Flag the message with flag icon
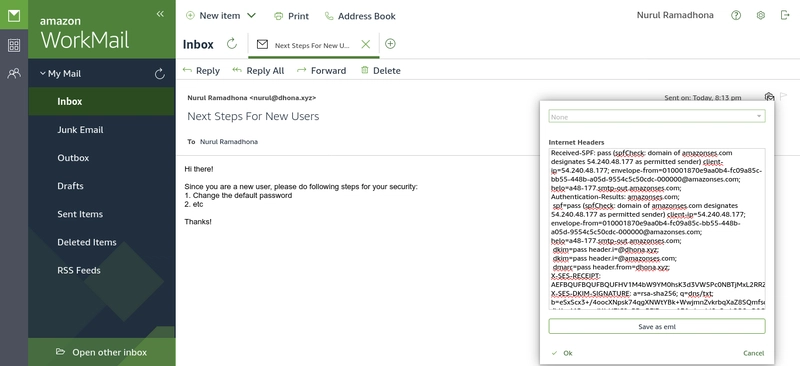 (784, 96)
